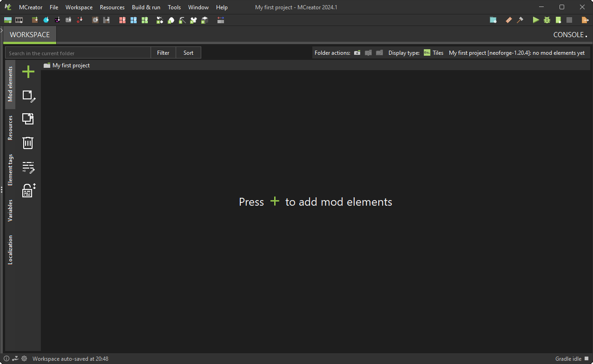Click the edit element code lines icon
The width and height of the screenshot is (593, 364).
29,167
